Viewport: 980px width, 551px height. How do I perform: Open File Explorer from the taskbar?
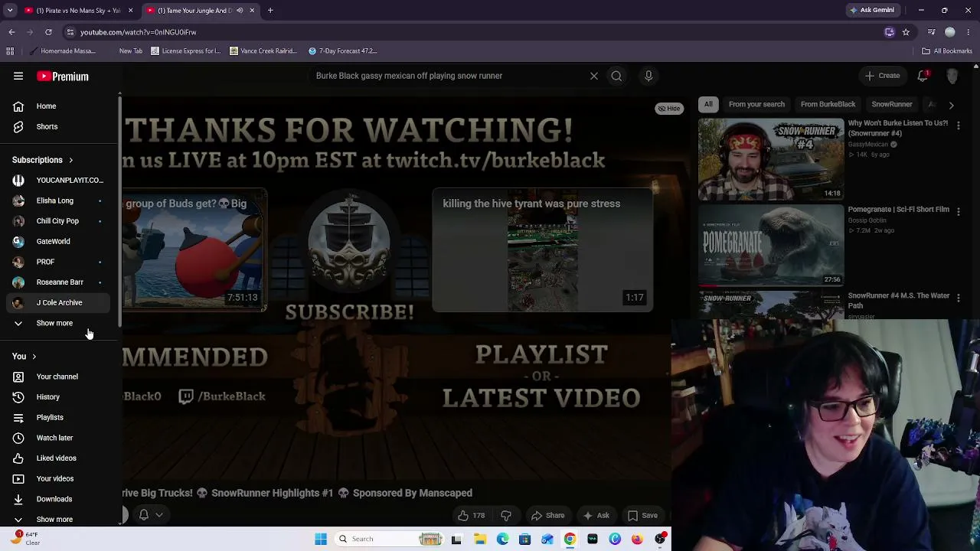[x=480, y=539]
